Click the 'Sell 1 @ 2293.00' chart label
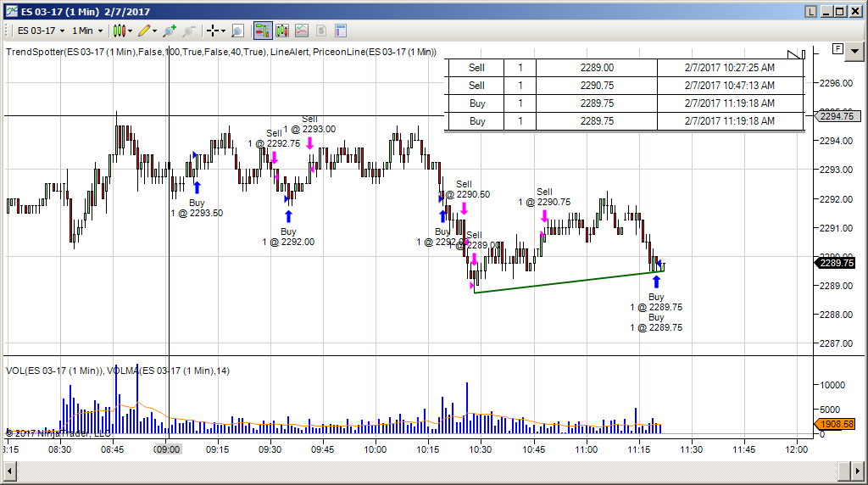This screenshot has width=868, height=485. click(x=309, y=125)
